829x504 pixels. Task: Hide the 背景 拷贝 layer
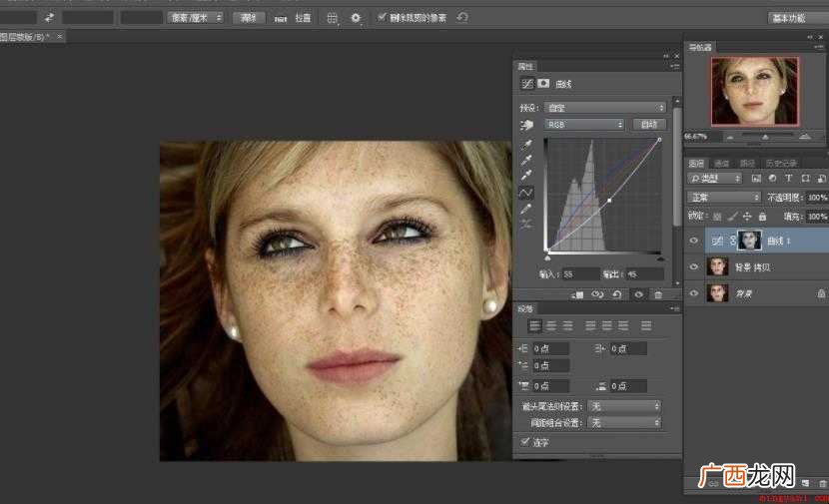click(x=693, y=266)
